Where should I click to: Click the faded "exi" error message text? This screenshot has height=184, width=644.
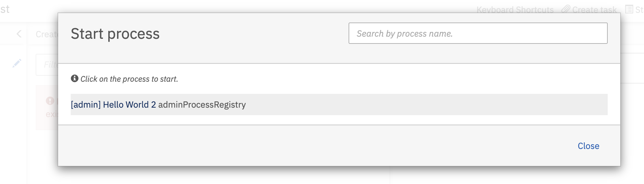52,114
